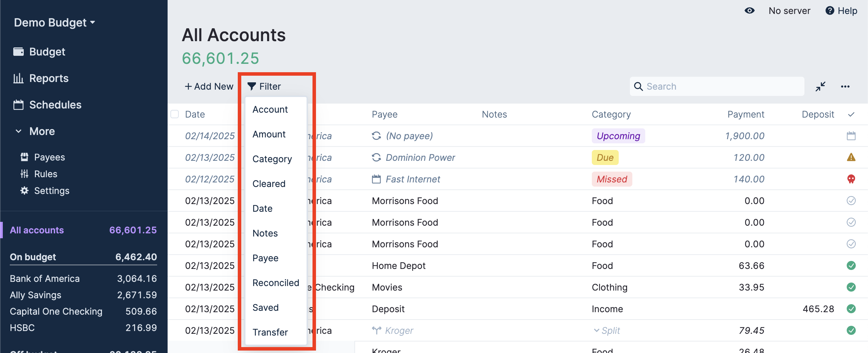The height and width of the screenshot is (353, 868).
Task: Open Payees from the sidebar
Action: click(49, 157)
